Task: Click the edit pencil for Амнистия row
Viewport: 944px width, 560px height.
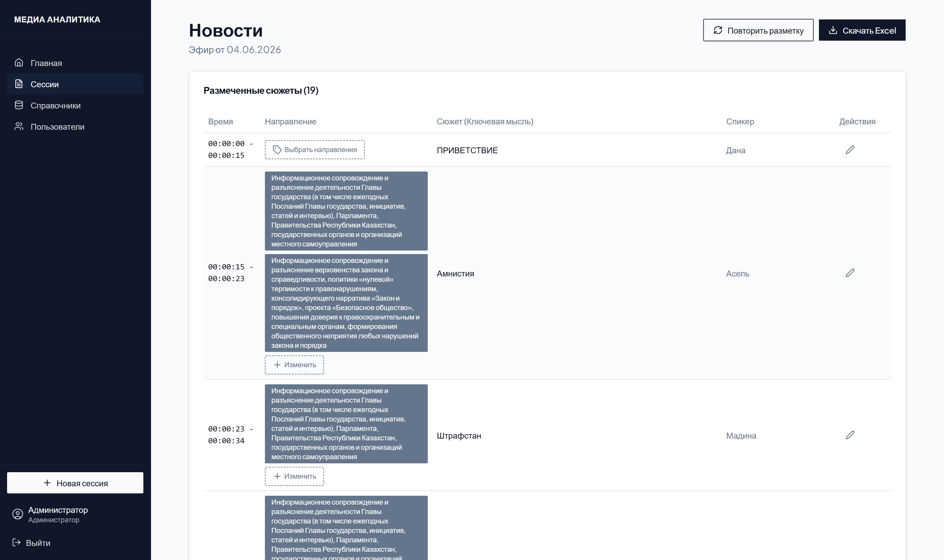Action: click(850, 273)
